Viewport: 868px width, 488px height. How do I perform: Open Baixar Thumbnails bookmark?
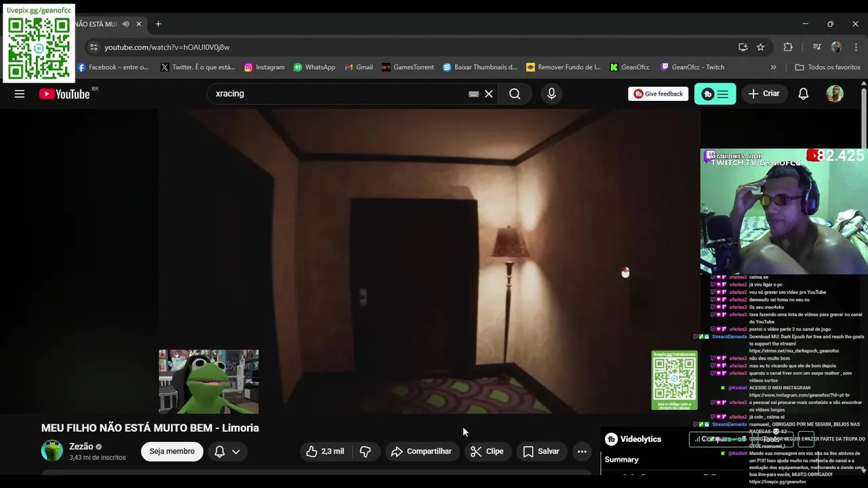(480, 67)
